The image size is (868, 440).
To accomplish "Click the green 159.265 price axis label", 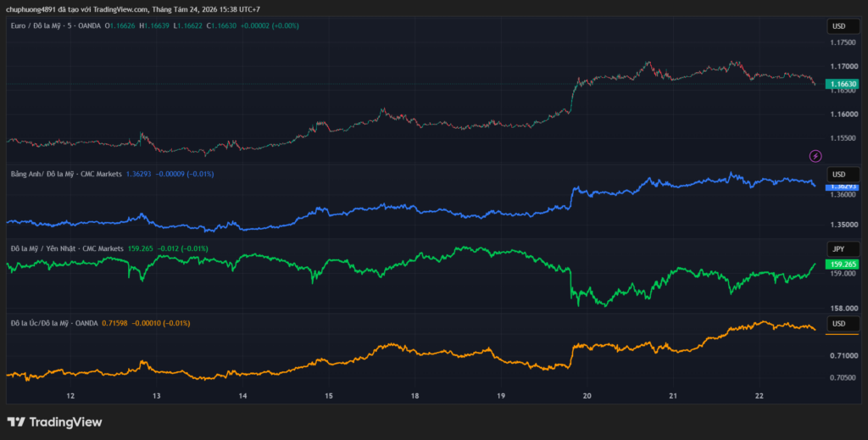I will [843, 265].
